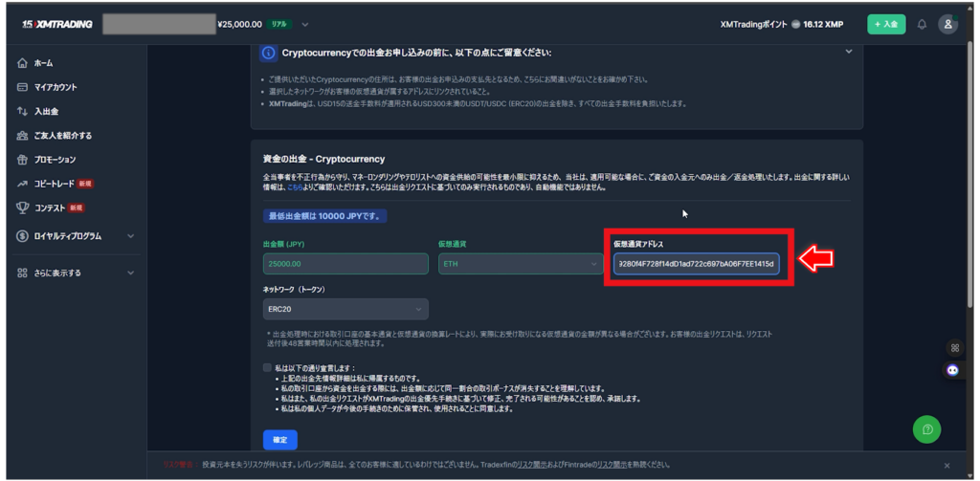The height and width of the screenshot is (481, 980).
Task: Dismiss the risk warning banner
Action: tap(947, 466)
